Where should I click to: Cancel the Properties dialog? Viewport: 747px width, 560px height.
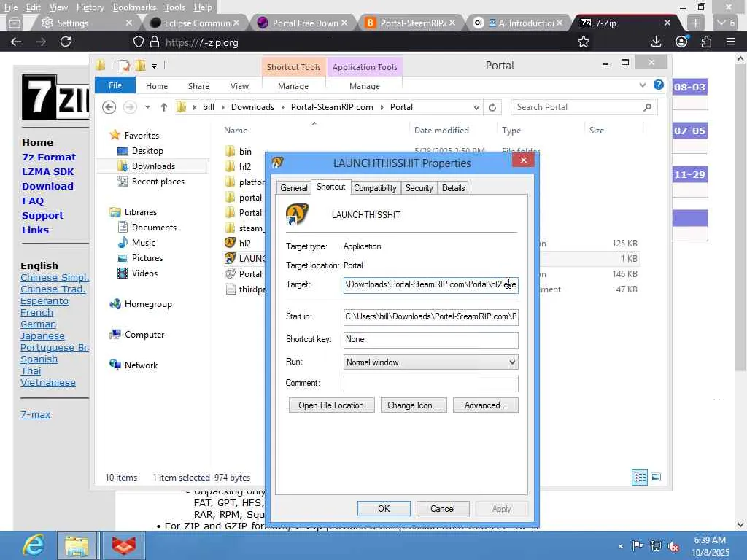tap(443, 508)
